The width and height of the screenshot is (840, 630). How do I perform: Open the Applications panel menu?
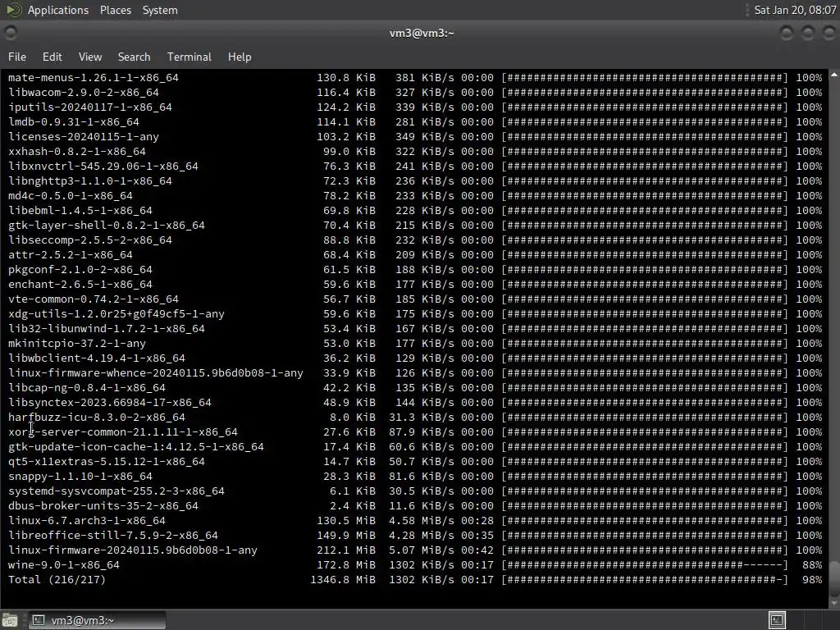tap(58, 10)
